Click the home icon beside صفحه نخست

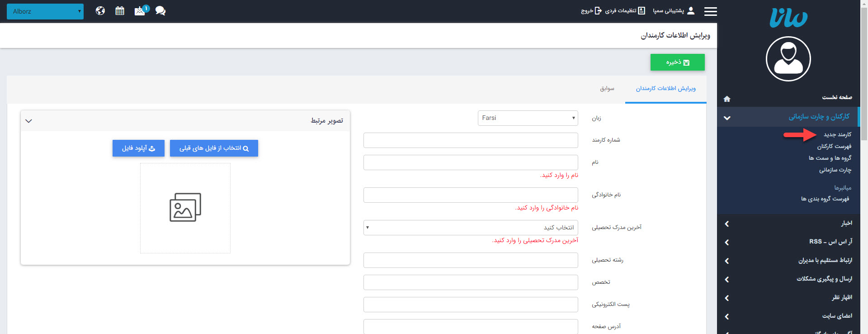[x=727, y=99]
